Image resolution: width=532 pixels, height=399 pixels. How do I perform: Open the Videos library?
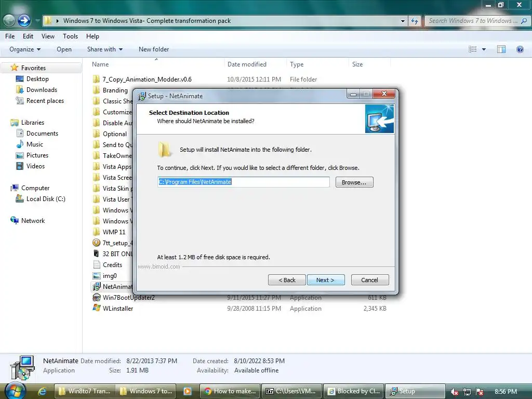coord(36,166)
